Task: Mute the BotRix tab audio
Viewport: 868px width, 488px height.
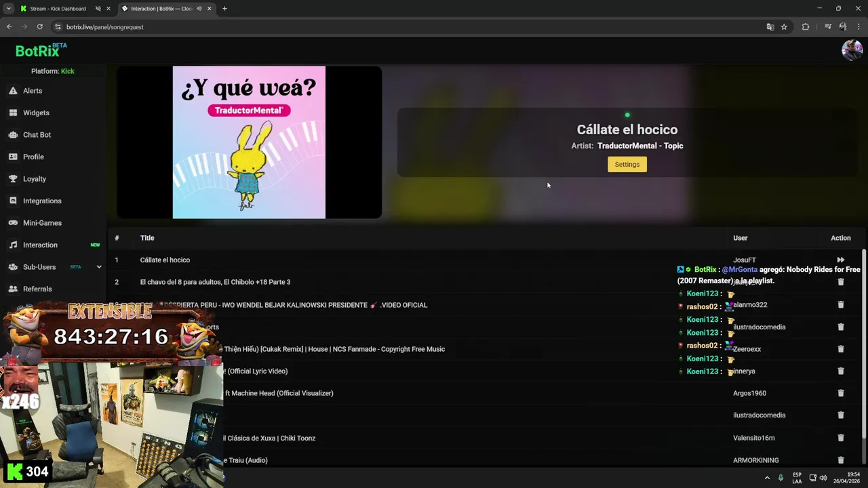Action: pyautogui.click(x=199, y=9)
